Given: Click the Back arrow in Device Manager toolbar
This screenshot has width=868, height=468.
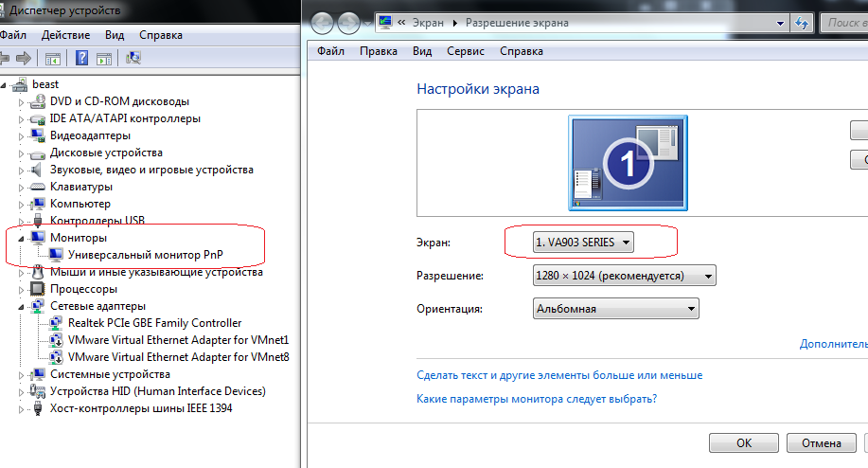Looking at the screenshot, I should tap(5, 58).
